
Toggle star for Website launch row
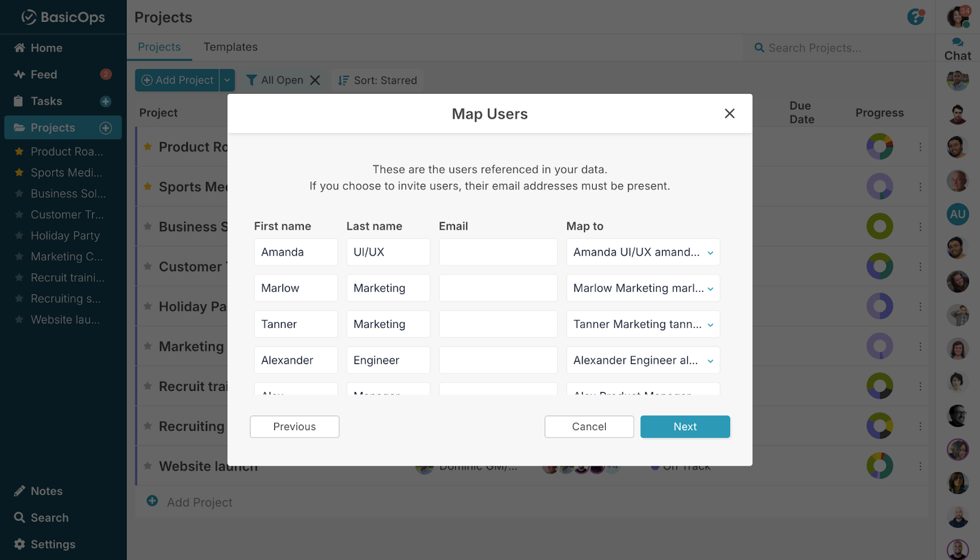point(148,466)
